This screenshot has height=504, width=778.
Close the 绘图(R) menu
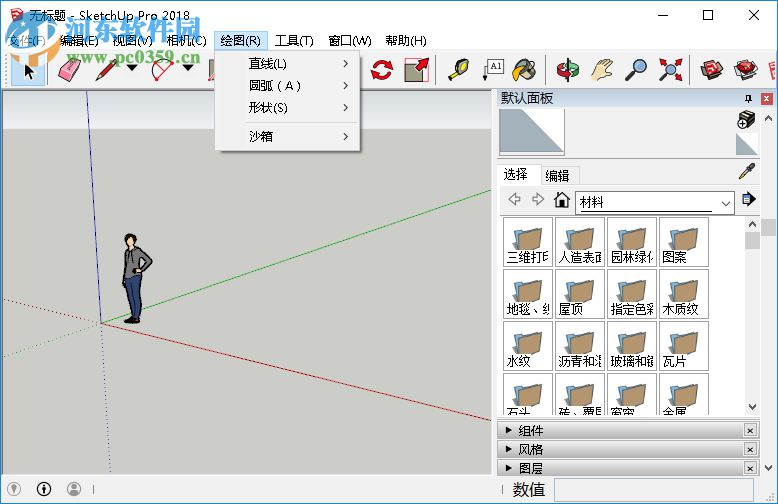[241, 41]
